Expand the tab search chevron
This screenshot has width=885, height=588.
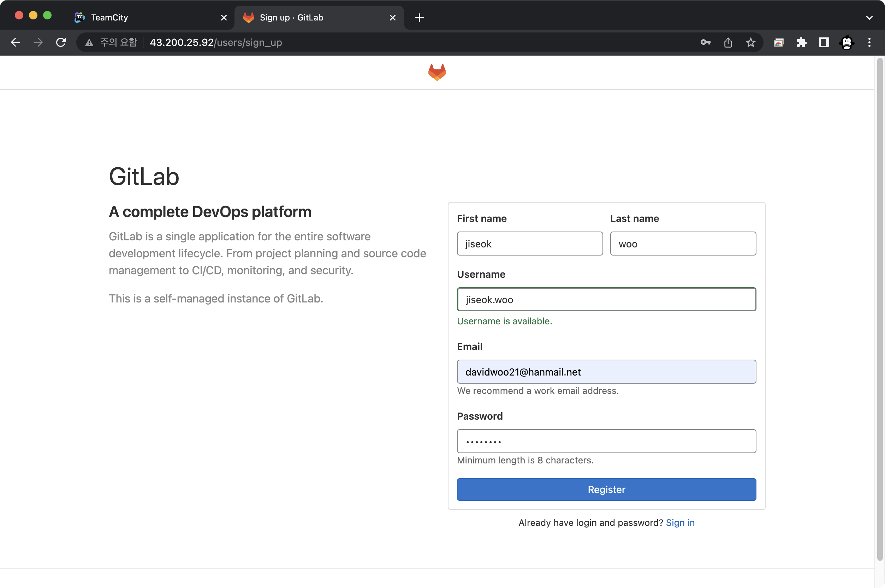pos(869,18)
